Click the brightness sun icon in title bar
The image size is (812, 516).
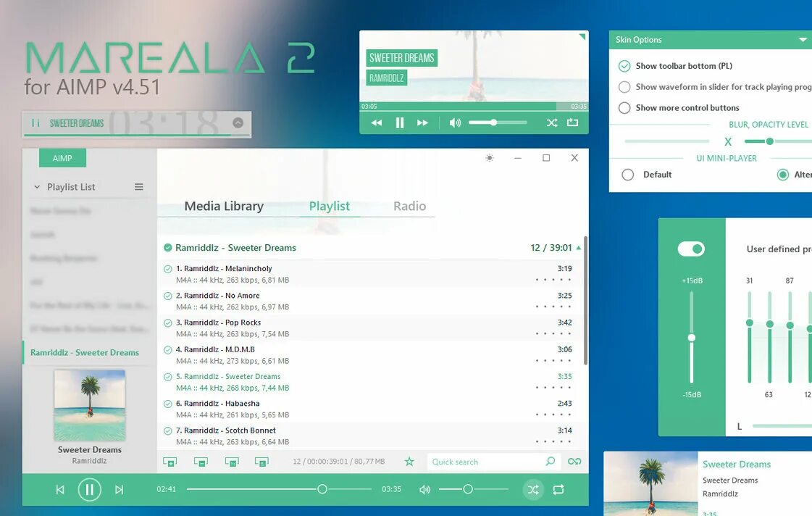pyautogui.click(x=490, y=158)
